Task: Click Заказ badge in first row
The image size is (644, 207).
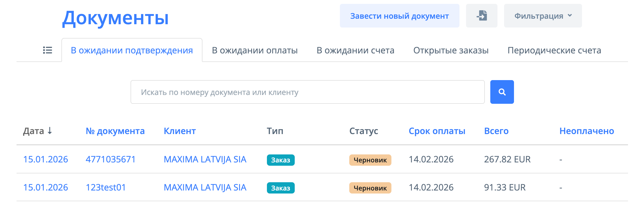Action: pyautogui.click(x=280, y=160)
